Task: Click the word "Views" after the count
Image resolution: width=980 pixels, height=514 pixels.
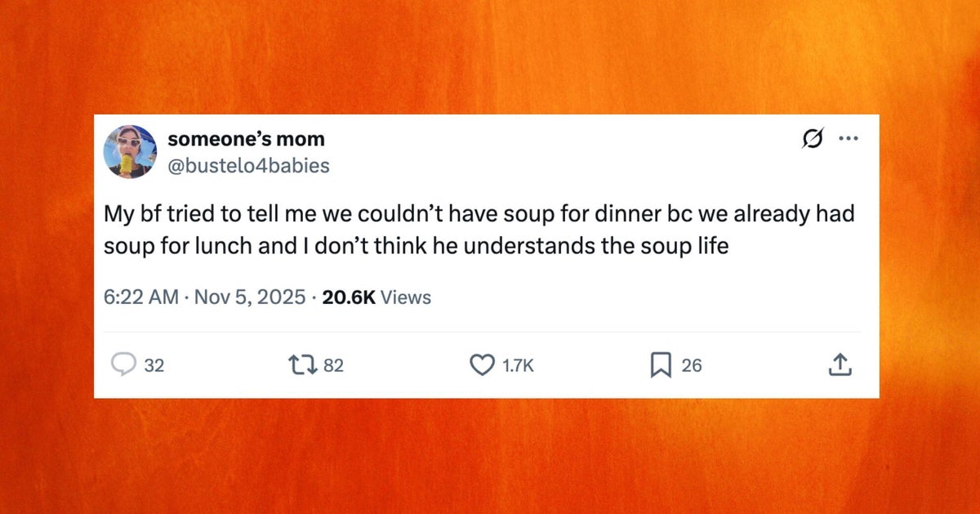Action: click(x=406, y=297)
